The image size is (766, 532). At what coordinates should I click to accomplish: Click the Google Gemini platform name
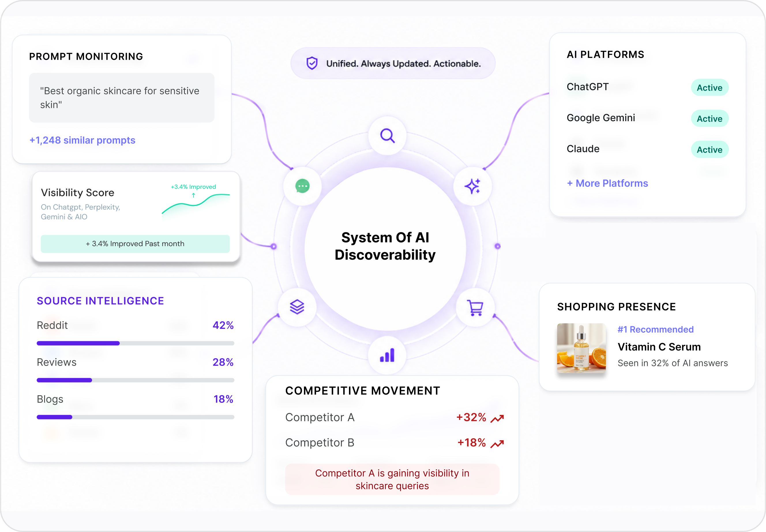[601, 118]
